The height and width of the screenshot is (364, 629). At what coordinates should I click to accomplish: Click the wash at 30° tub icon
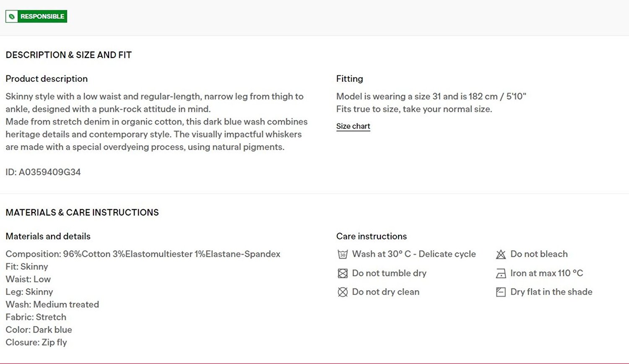(x=343, y=254)
